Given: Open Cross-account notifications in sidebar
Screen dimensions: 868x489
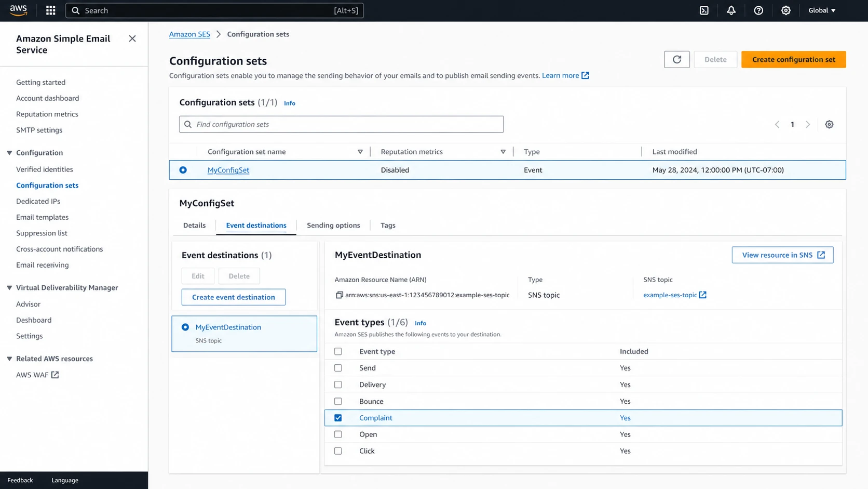Looking at the screenshot, I should pos(60,249).
